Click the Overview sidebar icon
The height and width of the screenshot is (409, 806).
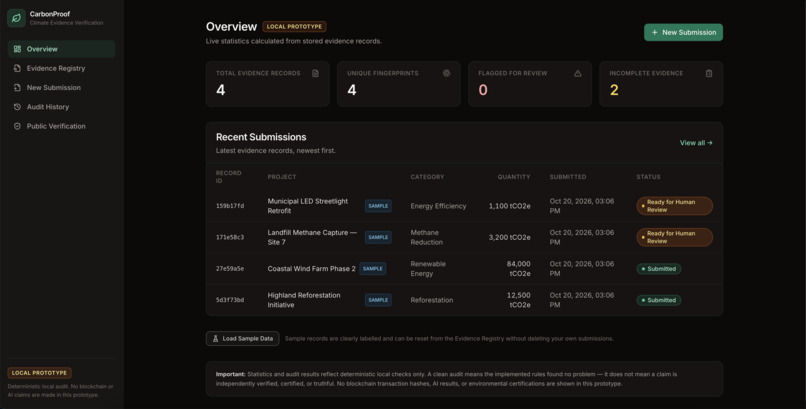(17, 49)
